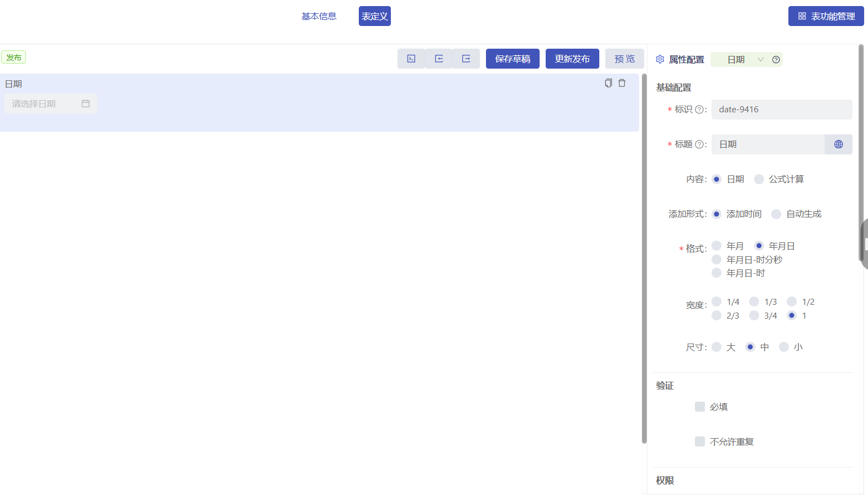The image size is (868, 499).
Task: Copy the 日期 field component
Action: point(608,83)
